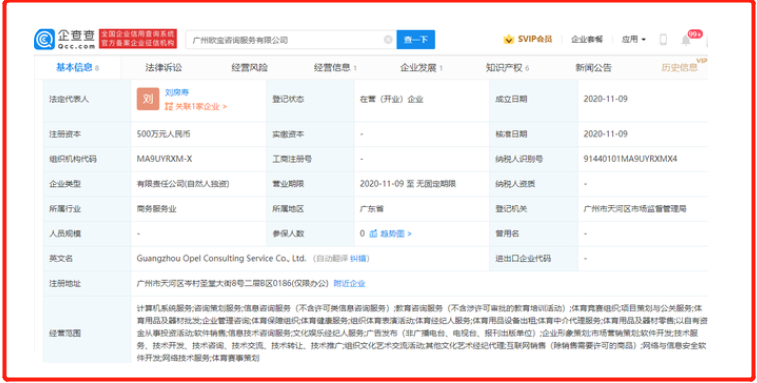The width and height of the screenshot is (757, 383).
Task: Select the registration authority 广州市天河区市场监督管理局
Action: click(635, 209)
